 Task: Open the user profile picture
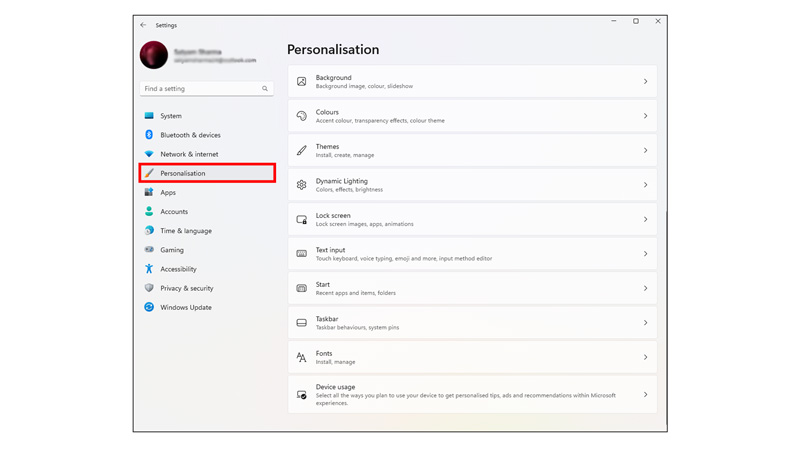tap(154, 55)
